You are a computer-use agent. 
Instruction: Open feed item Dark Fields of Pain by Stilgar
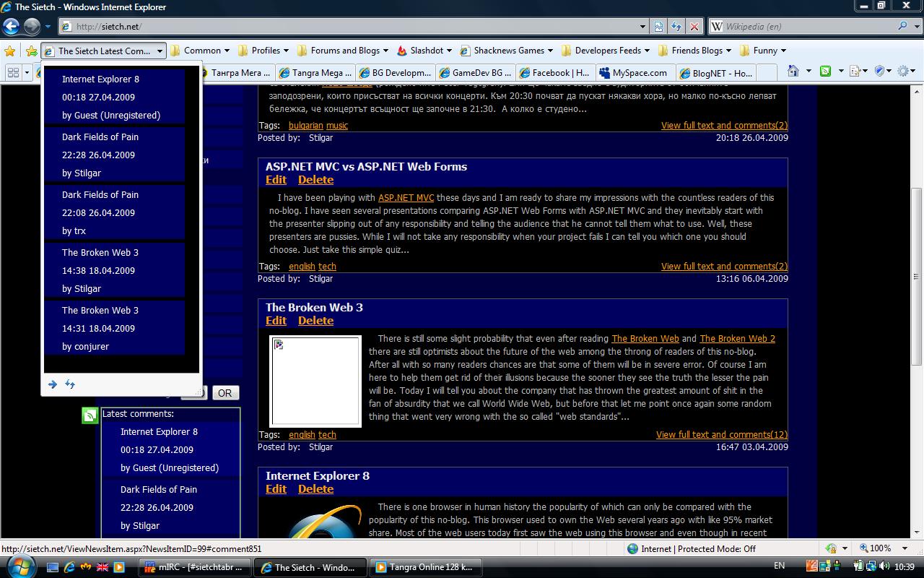point(114,155)
